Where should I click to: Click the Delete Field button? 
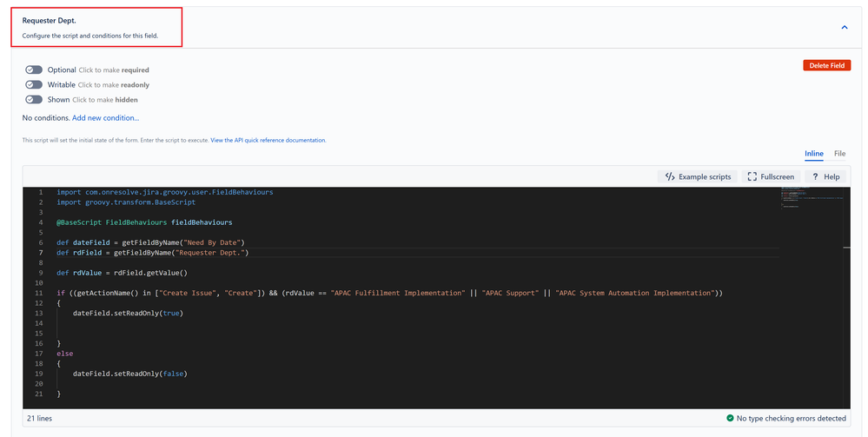(826, 65)
